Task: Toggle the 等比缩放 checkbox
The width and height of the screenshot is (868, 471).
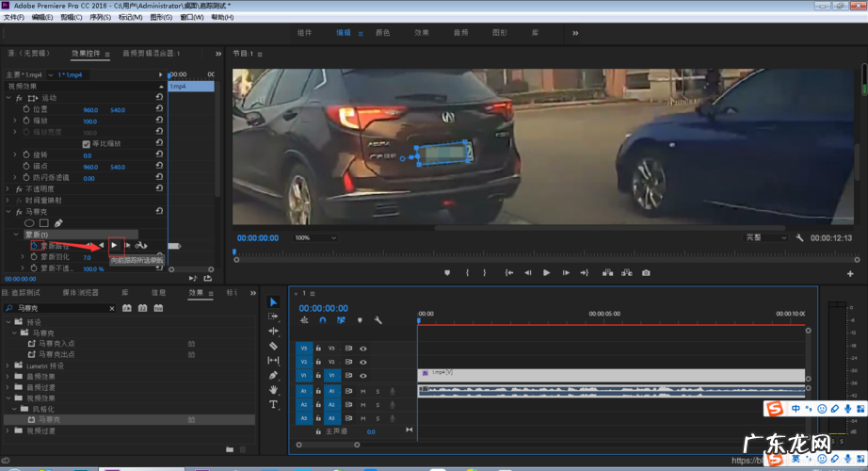Action: (87, 143)
